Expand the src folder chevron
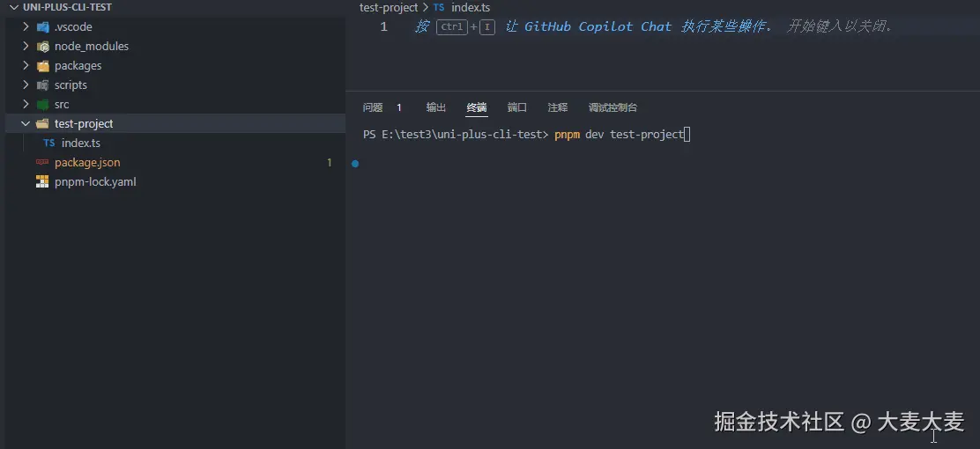The image size is (980, 449). click(x=26, y=104)
